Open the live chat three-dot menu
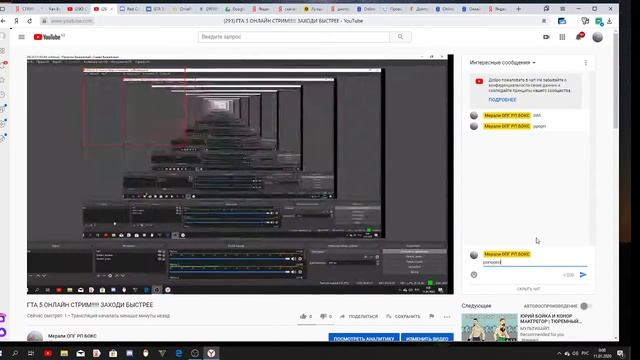 [x=586, y=63]
